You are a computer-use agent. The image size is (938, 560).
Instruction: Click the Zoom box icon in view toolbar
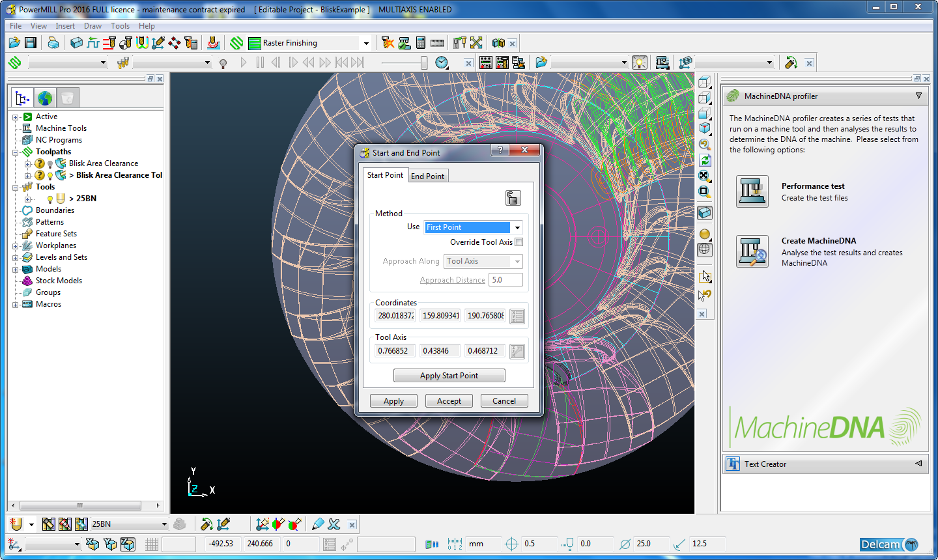[704, 191]
